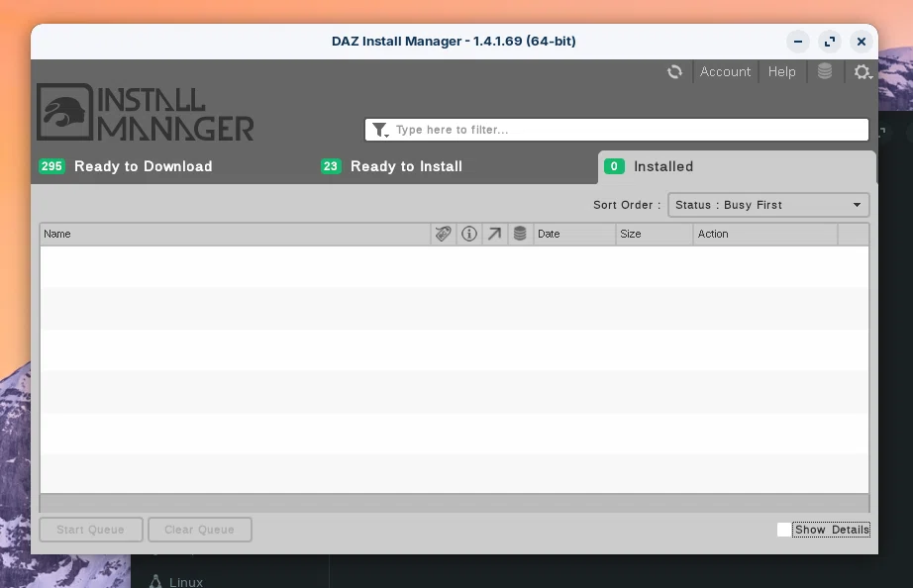Click the filter funnel icon

pyautogui.click(x=379, y=130)
